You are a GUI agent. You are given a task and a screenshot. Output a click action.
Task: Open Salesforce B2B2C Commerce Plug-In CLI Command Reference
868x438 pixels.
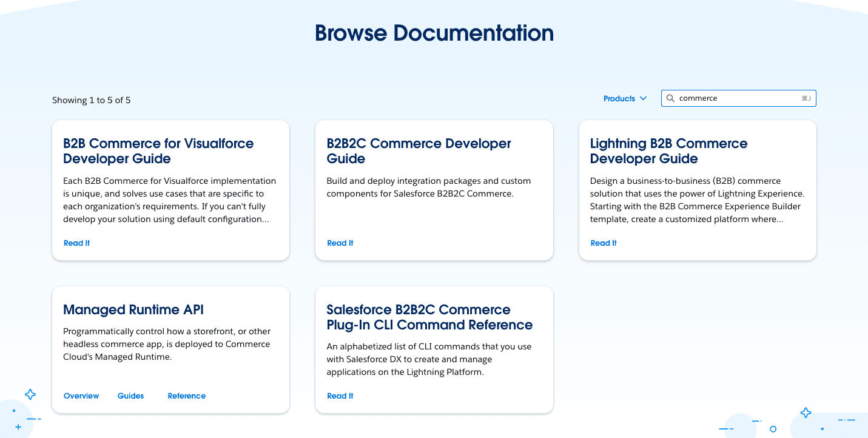pos(429,317)
